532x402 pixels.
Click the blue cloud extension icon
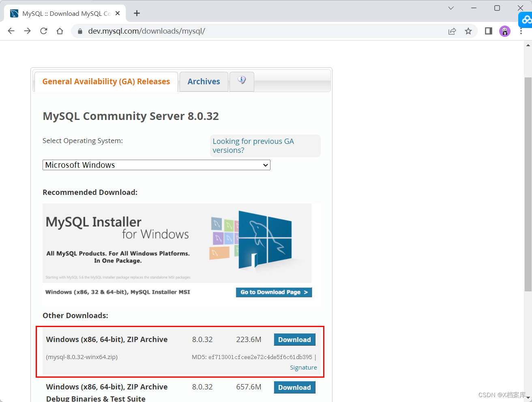(526, 19)
